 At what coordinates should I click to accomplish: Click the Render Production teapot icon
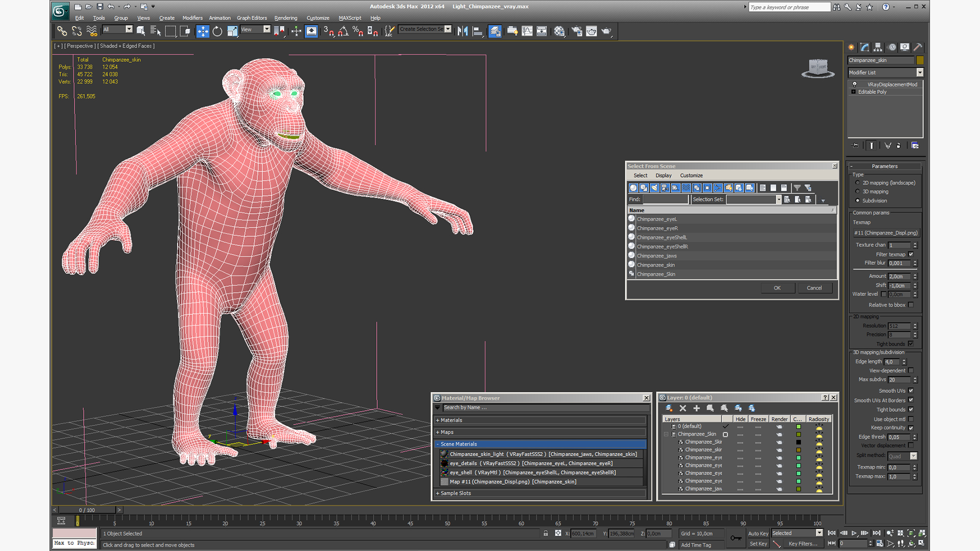click(x=606, y=31)
